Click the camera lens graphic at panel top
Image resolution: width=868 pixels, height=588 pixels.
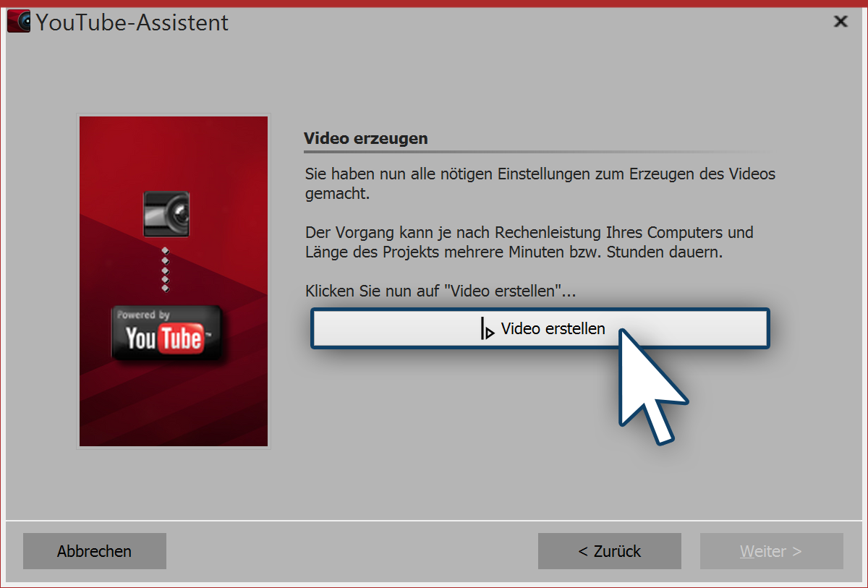(166, 213)
